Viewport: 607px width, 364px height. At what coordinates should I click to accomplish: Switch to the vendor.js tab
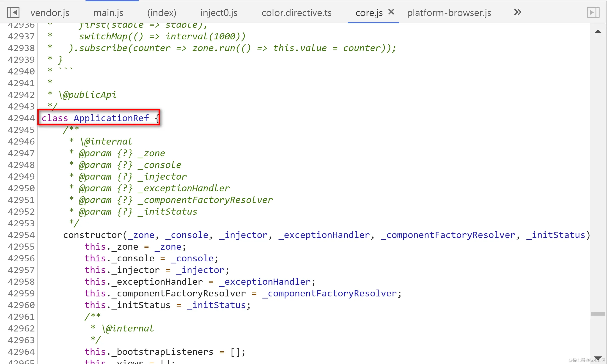(x=50, y=13)
